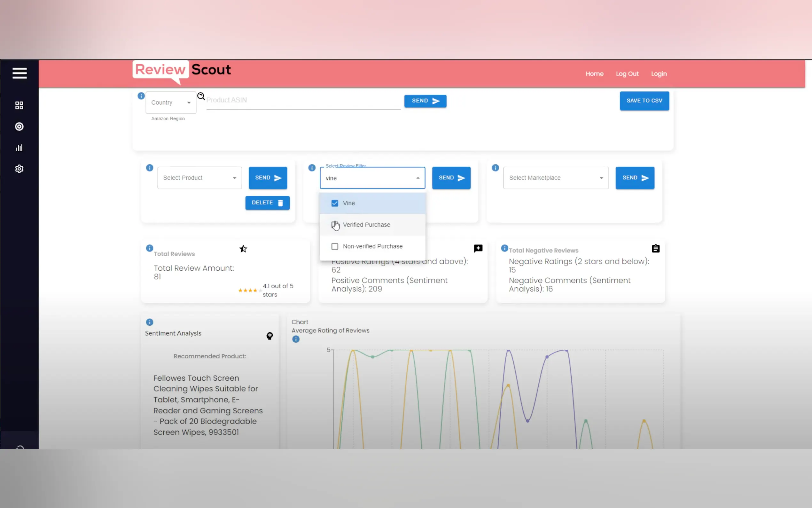The width and height of the screenshot is (812, 508).
Task: Click the target circle sidebar icon
Action: pyautogui.click(x=19, y=127)
